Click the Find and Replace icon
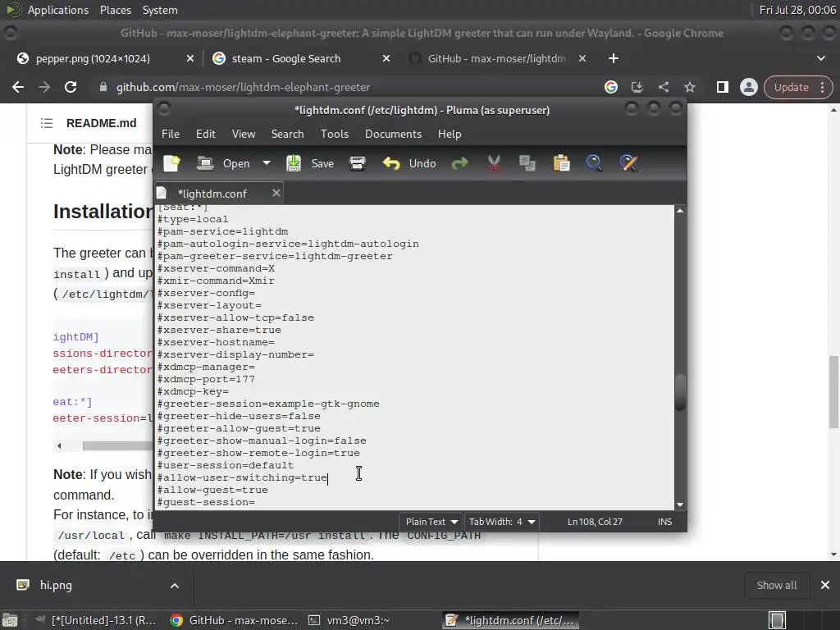This screenshot has height=630, width=840. tap(629, 163)
